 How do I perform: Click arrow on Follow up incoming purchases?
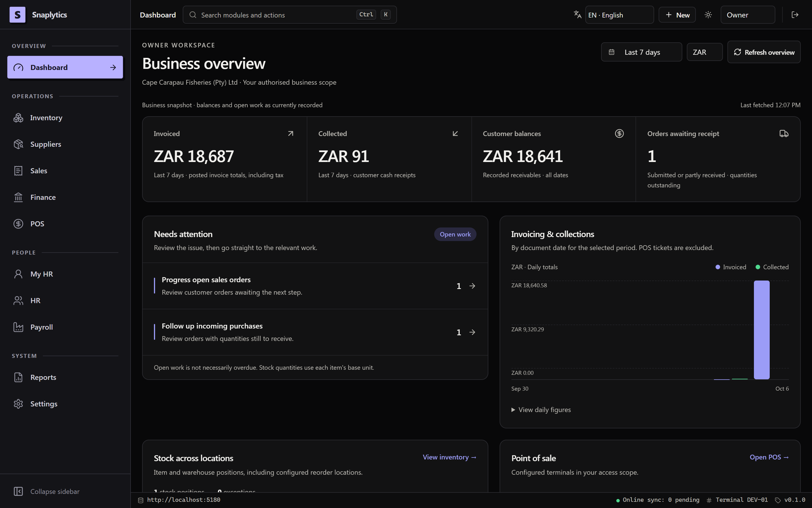[472, 332]
